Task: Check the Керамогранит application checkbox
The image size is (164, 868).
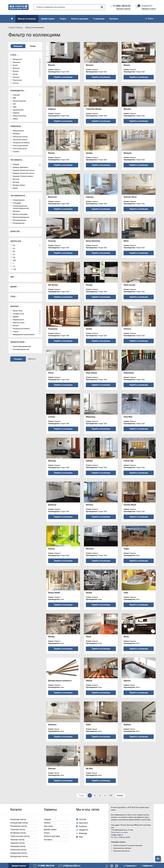Action: click(x=11, y=130)
